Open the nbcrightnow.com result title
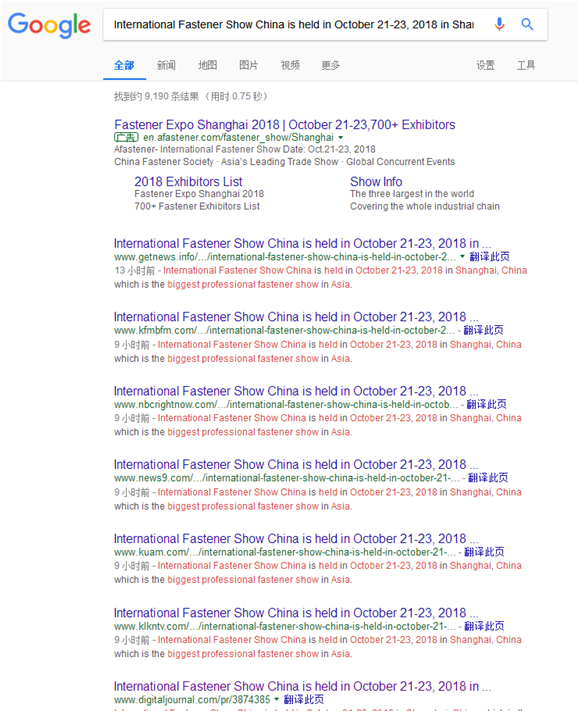Image resolution: width=579 pixels, height=712 pixels. coord(296,391)
